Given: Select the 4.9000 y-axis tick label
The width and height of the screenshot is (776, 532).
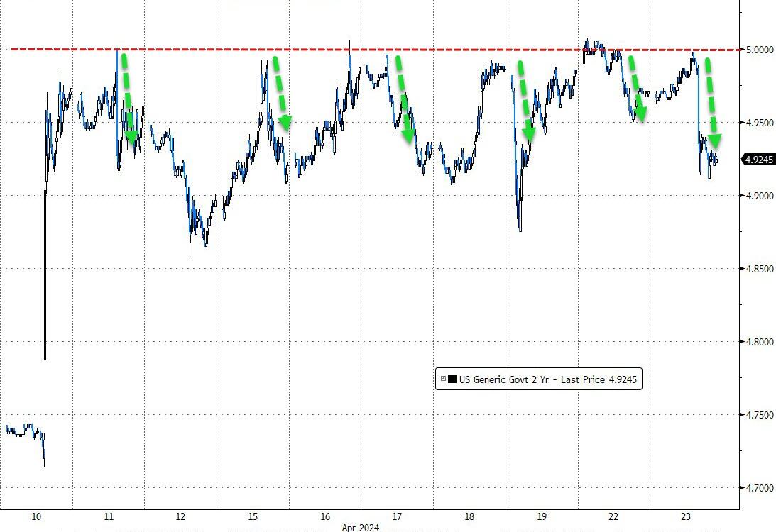Looking at the screenshot, I should pyautogui.click(x=760, y=196).
